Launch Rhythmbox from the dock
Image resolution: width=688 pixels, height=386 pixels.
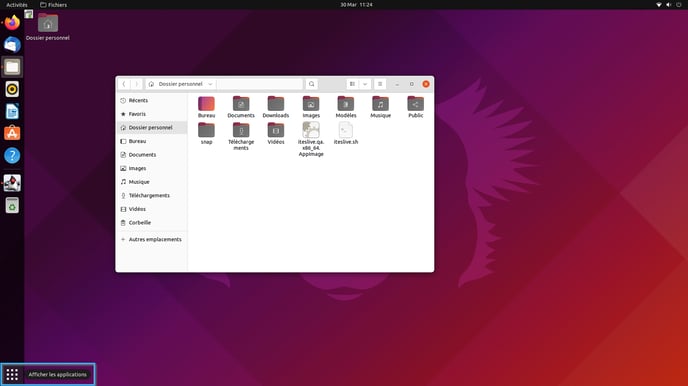(12, 89)
